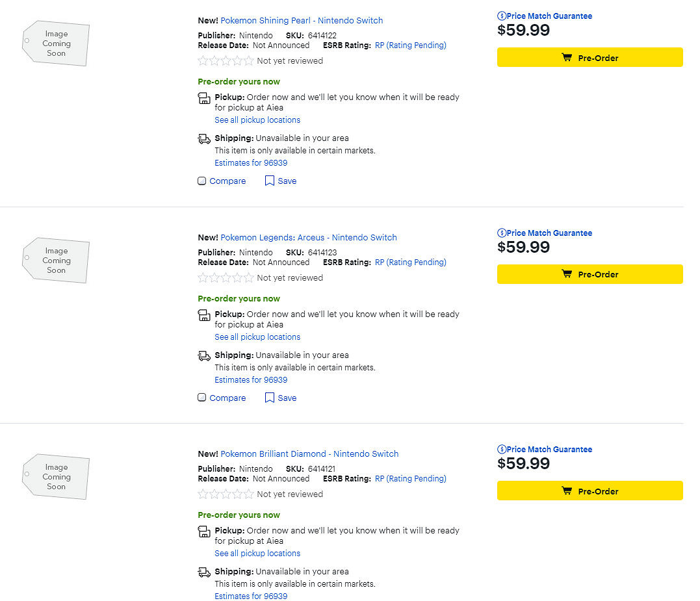Open Pokemon Brilliant Diamond product title link
The width and height of the screenshot is (700, 601).
[x=309, y=454]
